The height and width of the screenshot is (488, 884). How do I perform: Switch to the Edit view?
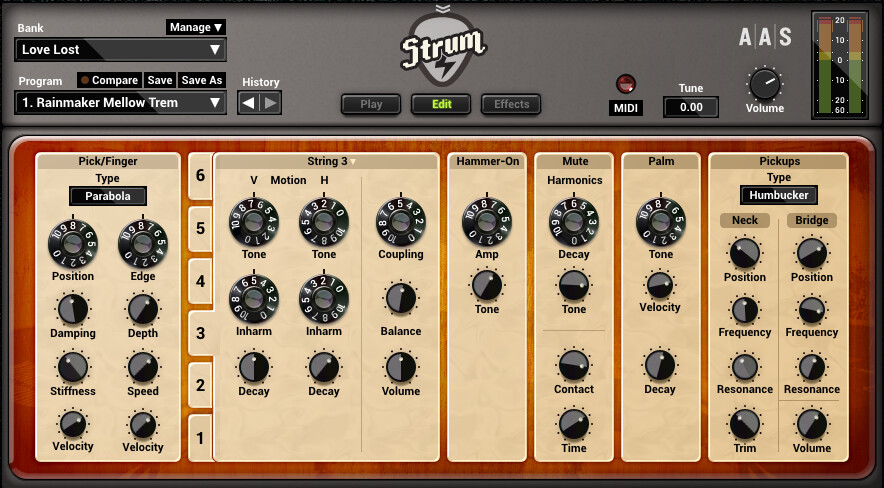tap(441, 104)
